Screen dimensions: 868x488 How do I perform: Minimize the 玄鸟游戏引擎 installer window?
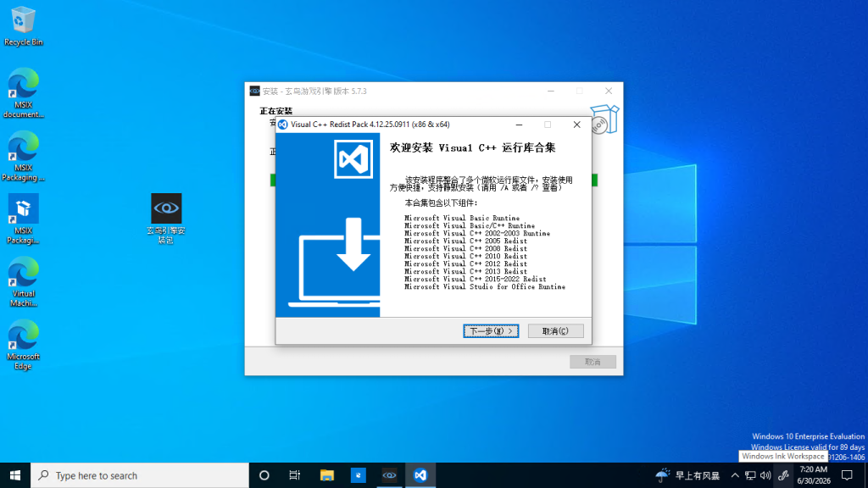(x=551, y=91)
